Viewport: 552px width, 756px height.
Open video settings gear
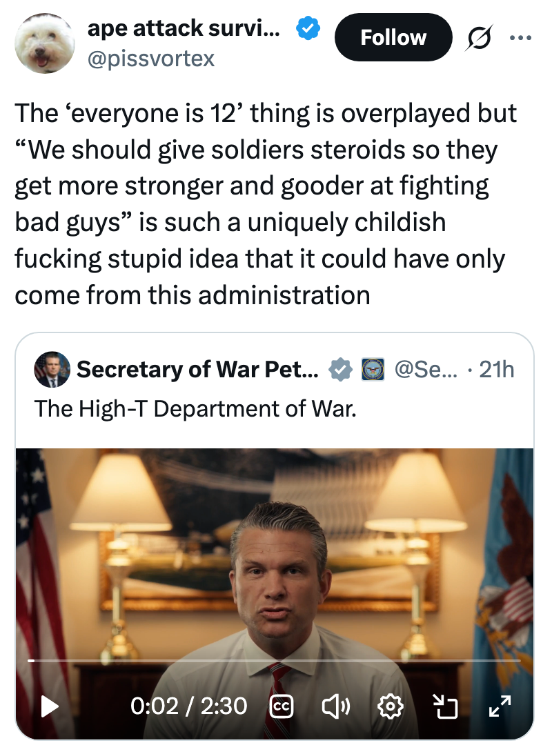click(390, 706)
